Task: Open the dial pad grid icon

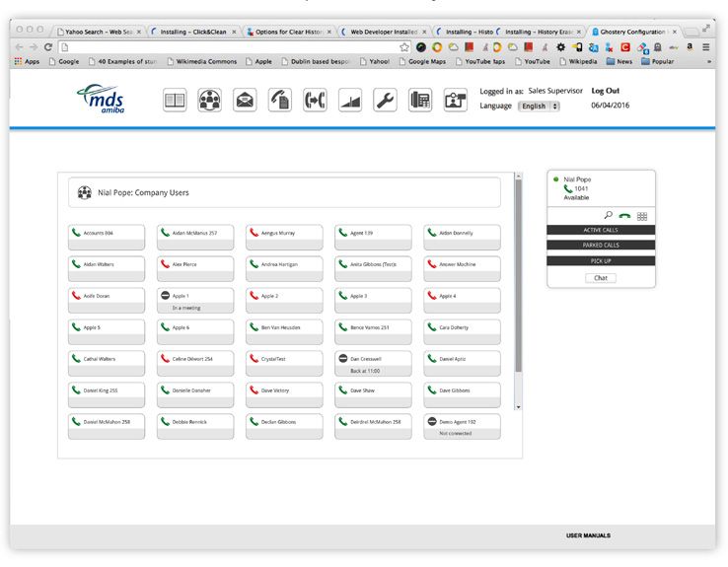Action: click(642, 215)
